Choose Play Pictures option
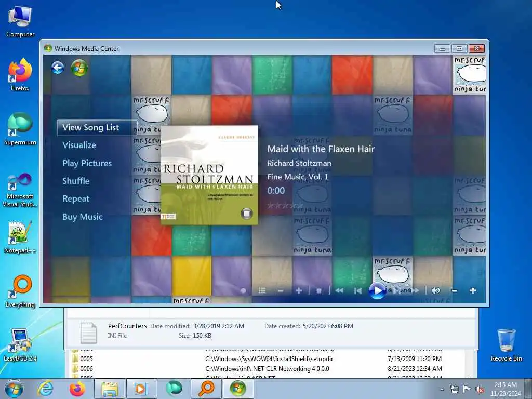 click(x=87, y=163)
